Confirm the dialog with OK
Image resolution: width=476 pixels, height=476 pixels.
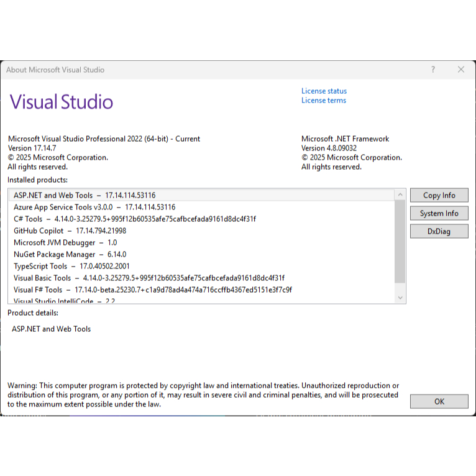coord(439,401)
